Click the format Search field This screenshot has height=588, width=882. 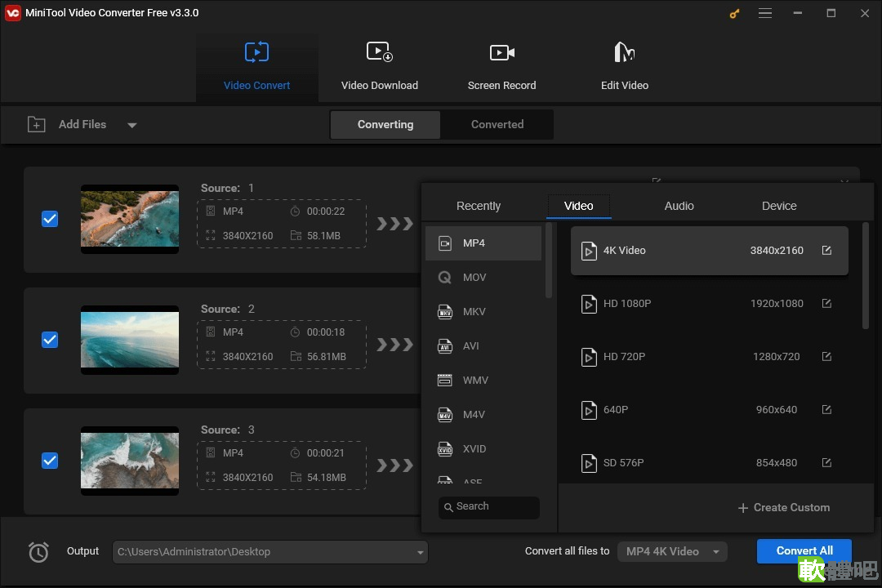(x=489, y=507)
